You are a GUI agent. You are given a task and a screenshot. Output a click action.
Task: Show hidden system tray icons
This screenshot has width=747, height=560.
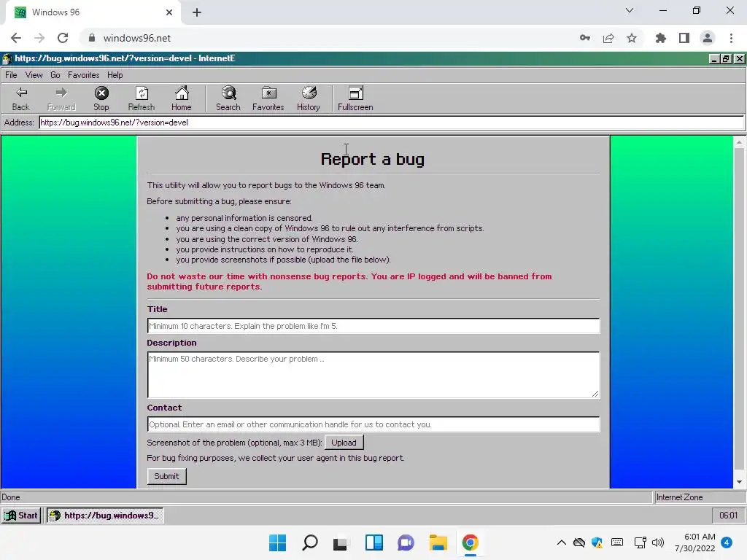pyautogui.click(x=562, y=542)
